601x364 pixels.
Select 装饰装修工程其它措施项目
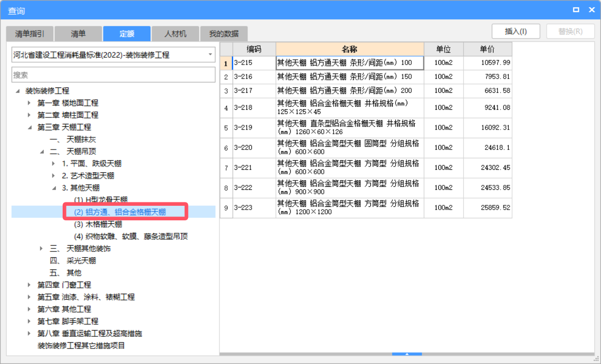click(81, 346)
